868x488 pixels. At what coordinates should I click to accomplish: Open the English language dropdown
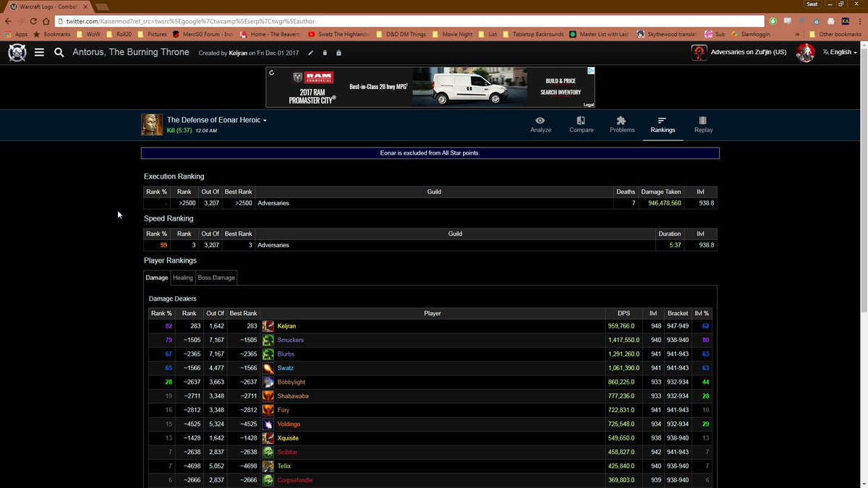click(840, 52)
